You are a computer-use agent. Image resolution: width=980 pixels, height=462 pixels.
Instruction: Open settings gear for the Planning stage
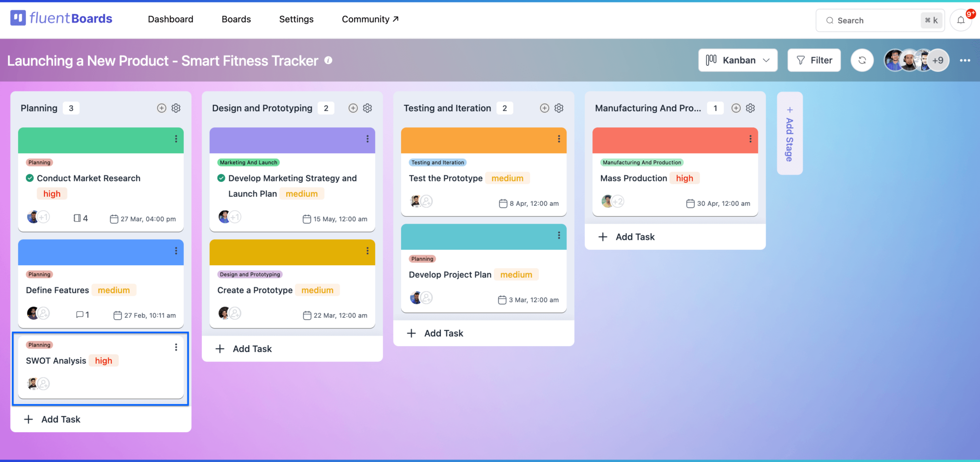tap(176, 108)
